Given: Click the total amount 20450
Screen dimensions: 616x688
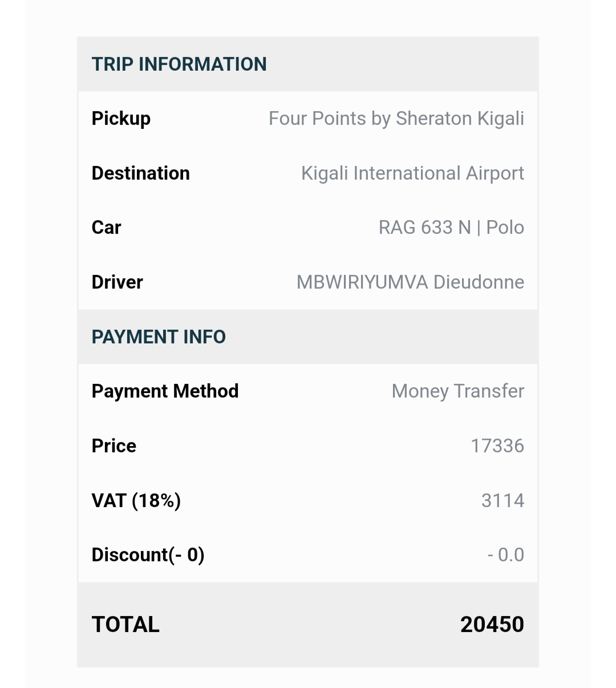Looking at the screenshot, I should click(x=492, y=624).
